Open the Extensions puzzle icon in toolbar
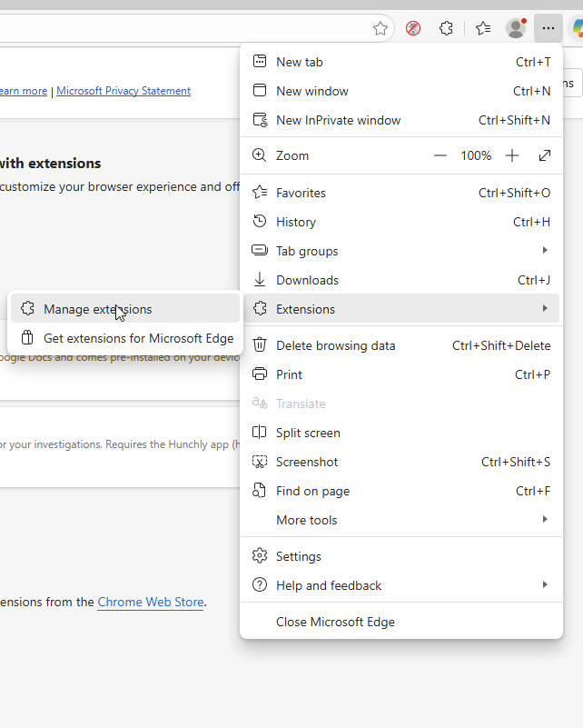583x728 pixels. [446, 28]
